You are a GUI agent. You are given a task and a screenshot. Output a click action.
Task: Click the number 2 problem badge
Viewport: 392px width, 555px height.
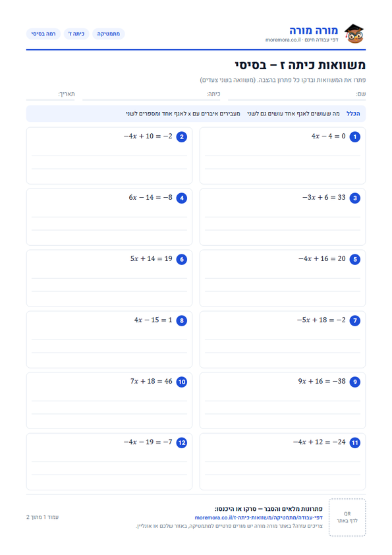tap(181, 137)
